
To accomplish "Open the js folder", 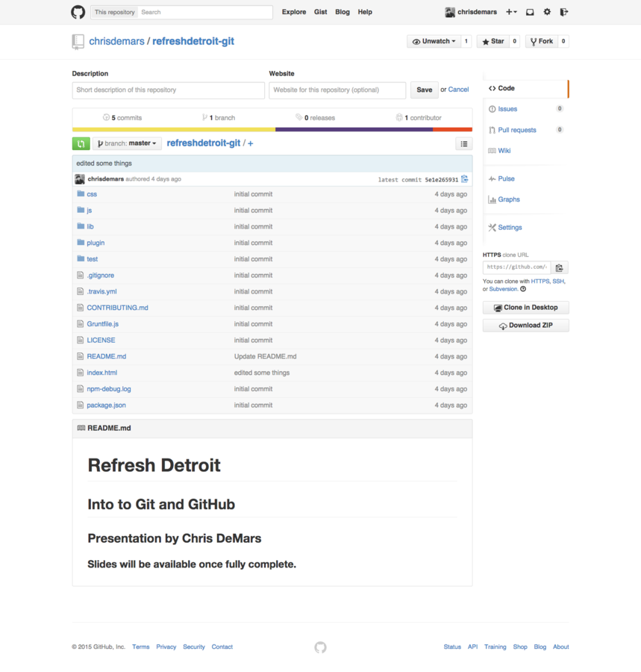I will (89, 211).
